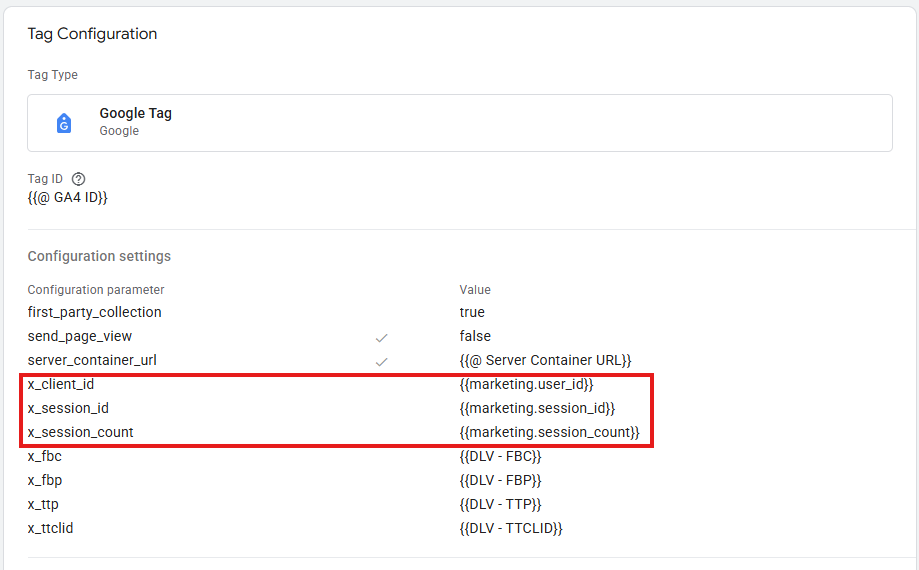Select the first_party_collection parameter name
The height and width of the screenshot is (570, 919).
click(94, 312)
